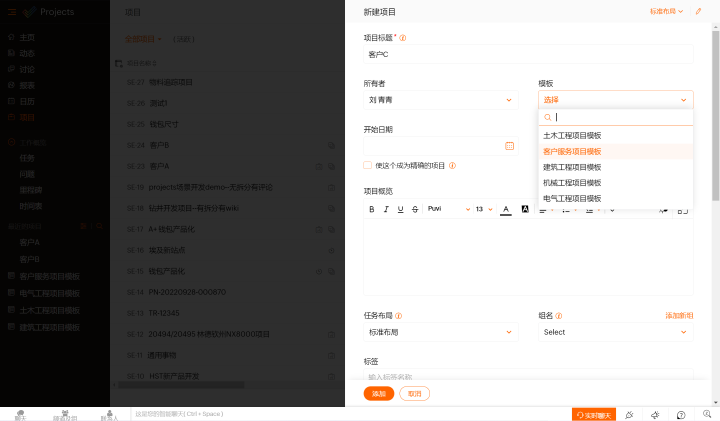Open the text background color picker
720x421 pixels.
pyautogui.click(x=525, y=209)
